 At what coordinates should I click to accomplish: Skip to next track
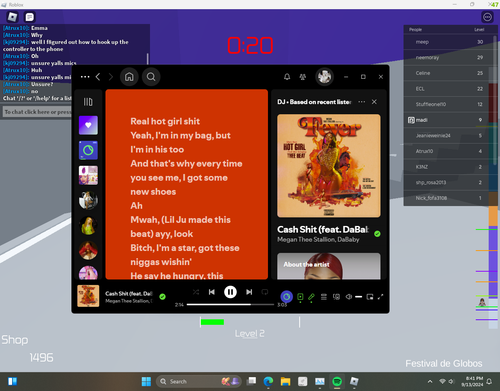249,292
